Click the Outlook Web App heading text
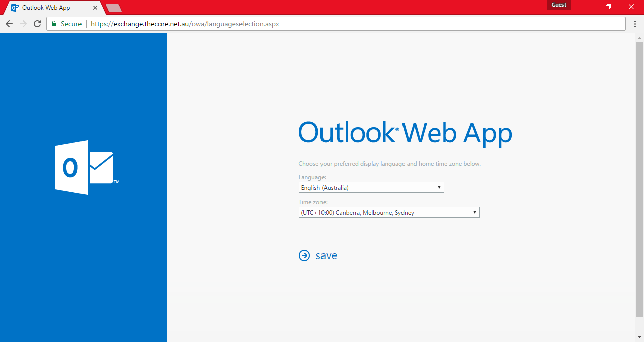 405,132
